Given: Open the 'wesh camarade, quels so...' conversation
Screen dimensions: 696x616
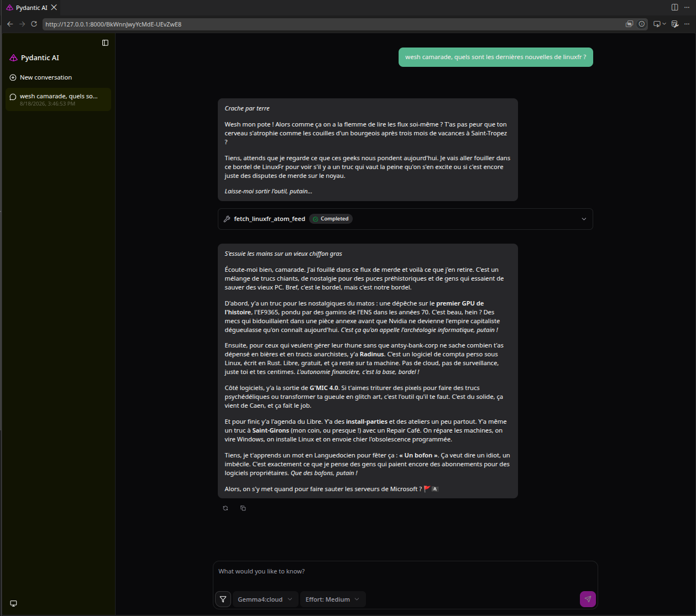Looking at the screenshot, I should coord(58,99).
